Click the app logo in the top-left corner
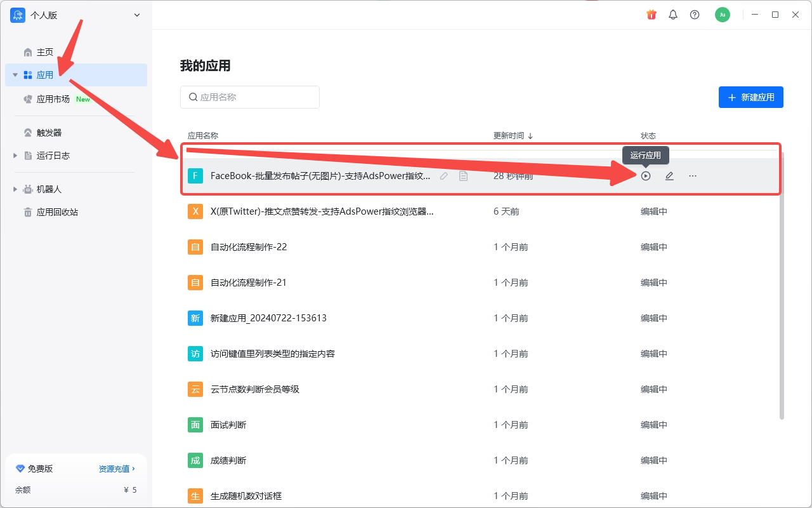 [x=18, y=15]
